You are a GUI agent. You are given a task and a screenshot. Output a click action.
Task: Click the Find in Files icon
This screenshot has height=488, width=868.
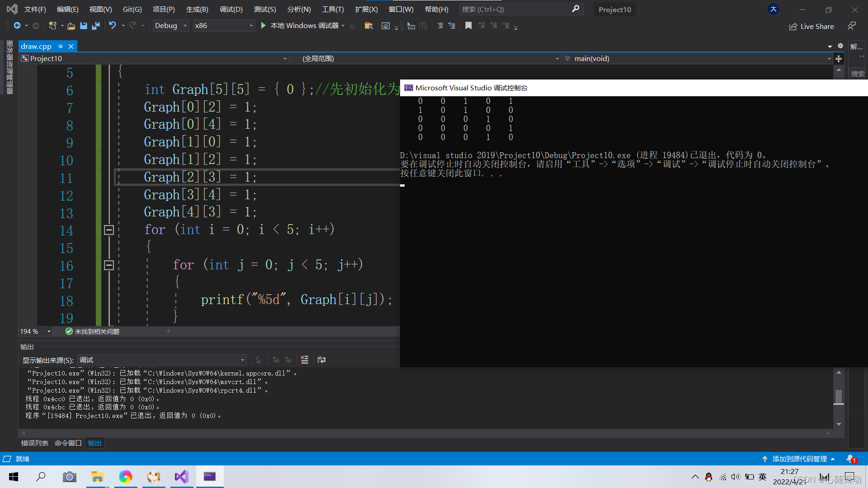tap(368, 26)
